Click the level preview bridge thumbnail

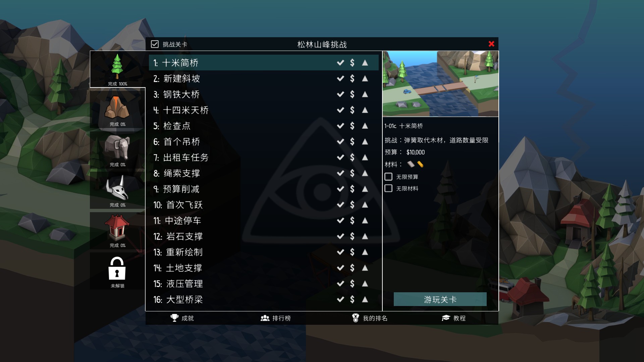[x=440, y=84]
